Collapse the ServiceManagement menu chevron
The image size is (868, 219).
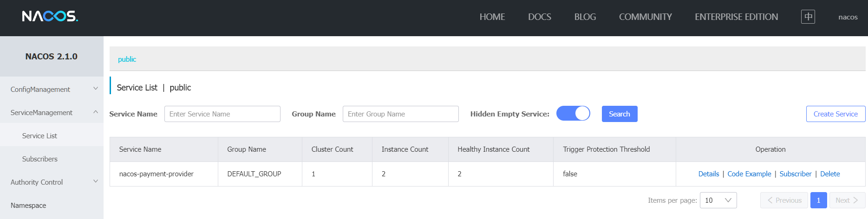(x=96, y=112)
